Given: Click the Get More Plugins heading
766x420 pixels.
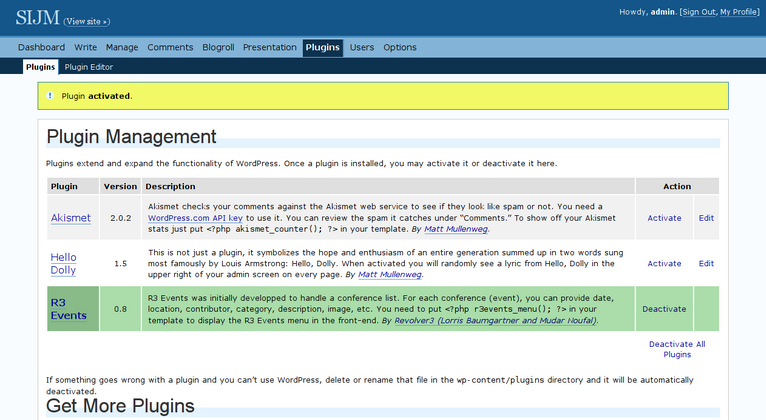Looking at the screenshot, I should pos(120,406).
